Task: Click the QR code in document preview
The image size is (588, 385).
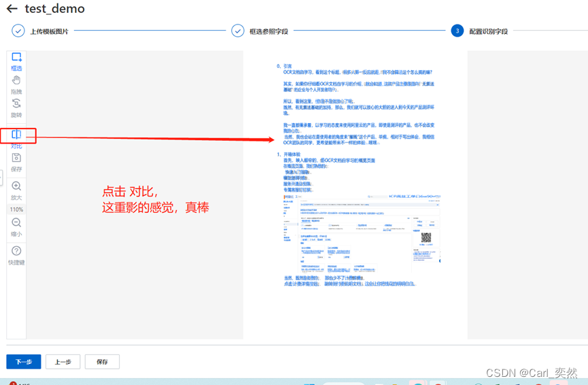Action: (426, 237)
